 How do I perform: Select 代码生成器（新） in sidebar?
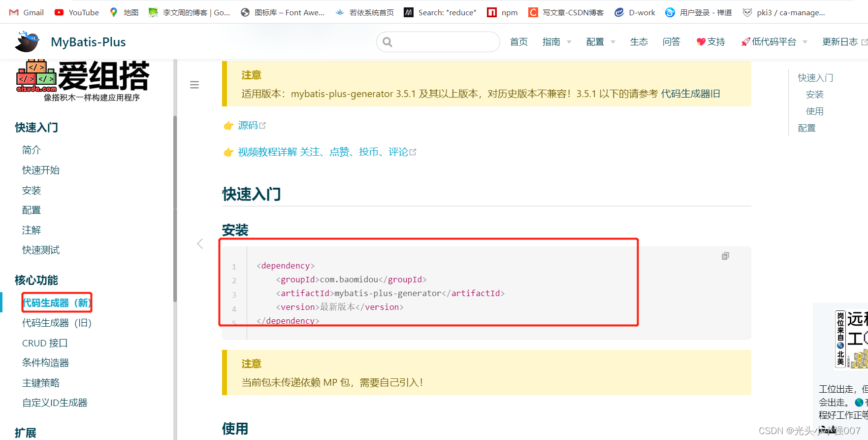click(x=57, y=303)
